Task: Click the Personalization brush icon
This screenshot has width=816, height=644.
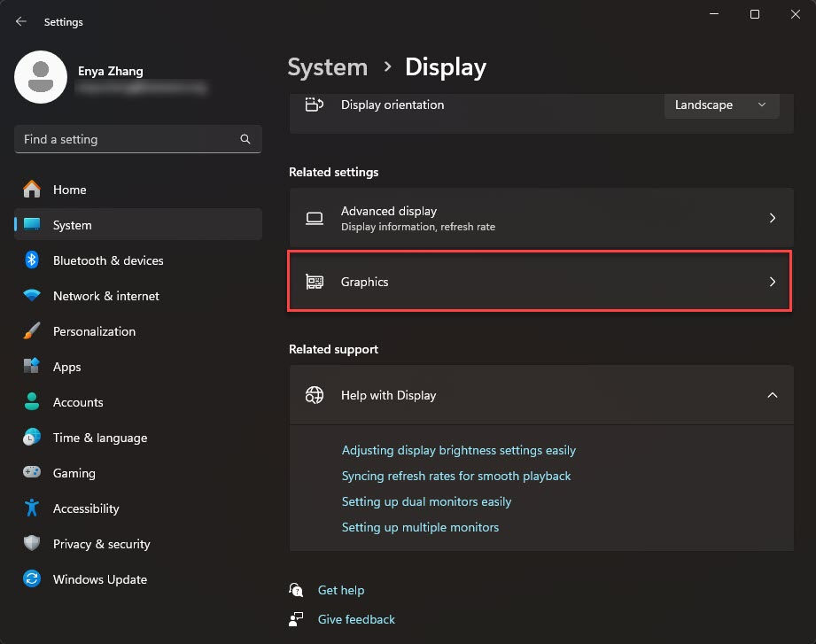Action: 30,331
